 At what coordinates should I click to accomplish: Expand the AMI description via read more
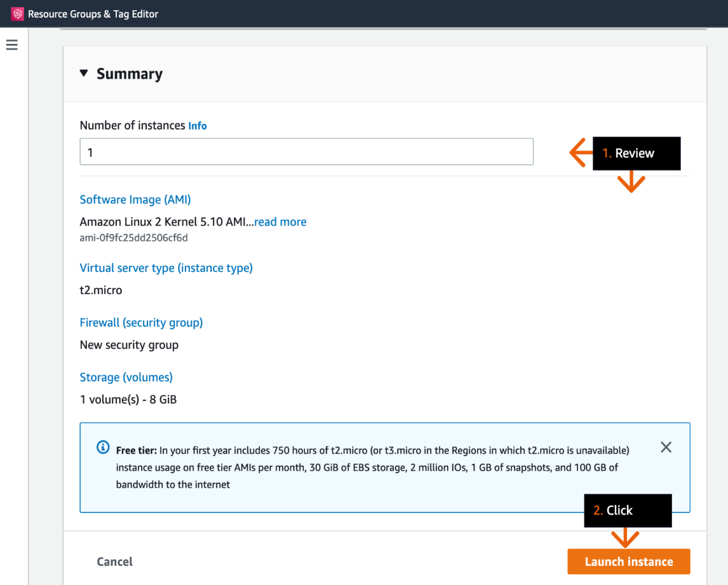280,222
